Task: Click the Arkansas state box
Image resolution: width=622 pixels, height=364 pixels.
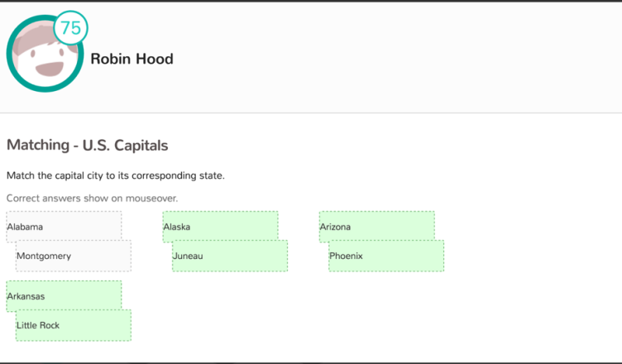Action: coord(64,296)
